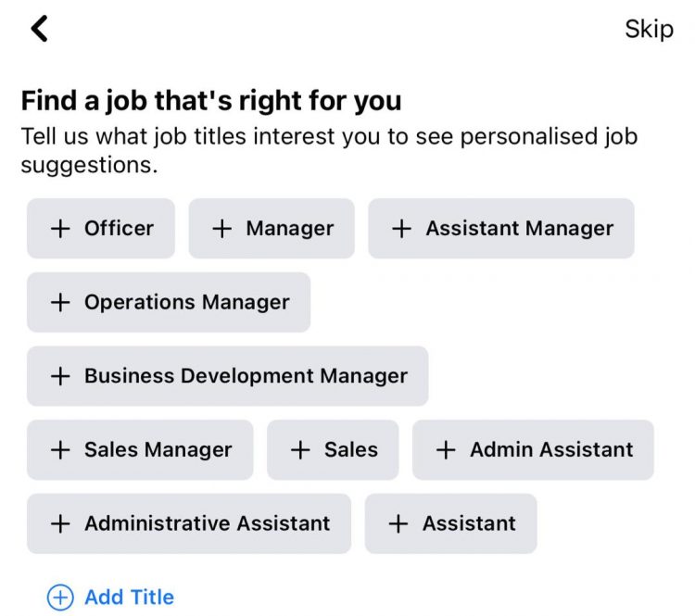Select the Administrative Assistant title
This screenshot has width=695, height=616.
point(189,523)
